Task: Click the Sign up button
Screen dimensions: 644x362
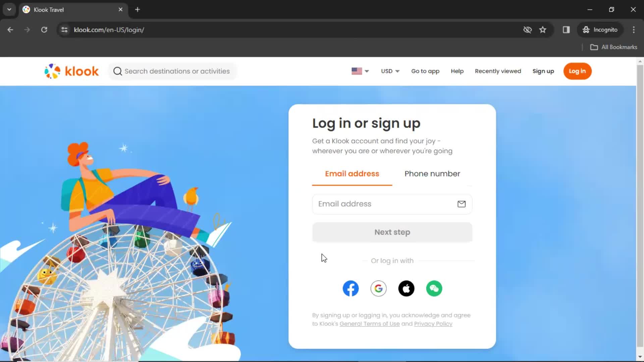Action: click(x=543, y=71)
